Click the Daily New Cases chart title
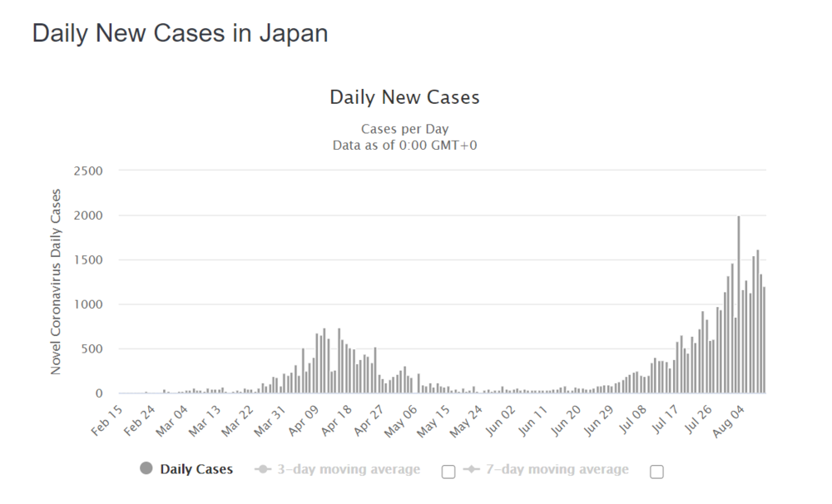This screenshot has width=832, height=504. (404, 97)
